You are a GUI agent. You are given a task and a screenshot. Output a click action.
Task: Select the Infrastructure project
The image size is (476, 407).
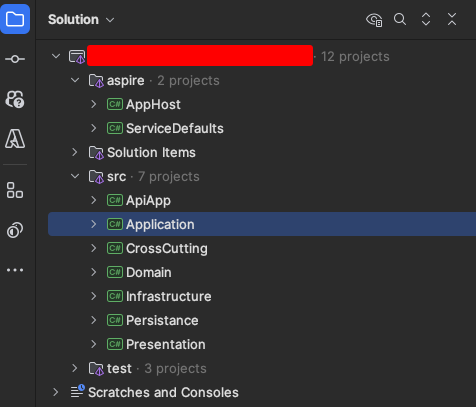pyautogui.click(x=169, y=296)
